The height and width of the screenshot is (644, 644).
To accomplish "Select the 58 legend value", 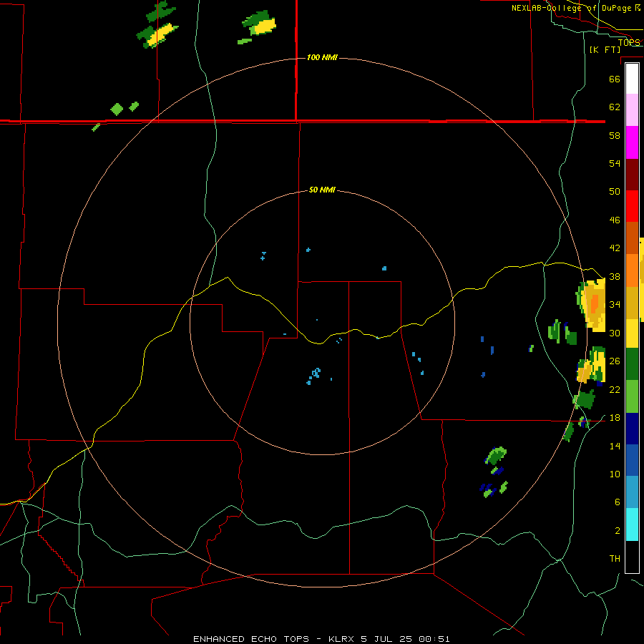I will [615, 135].
